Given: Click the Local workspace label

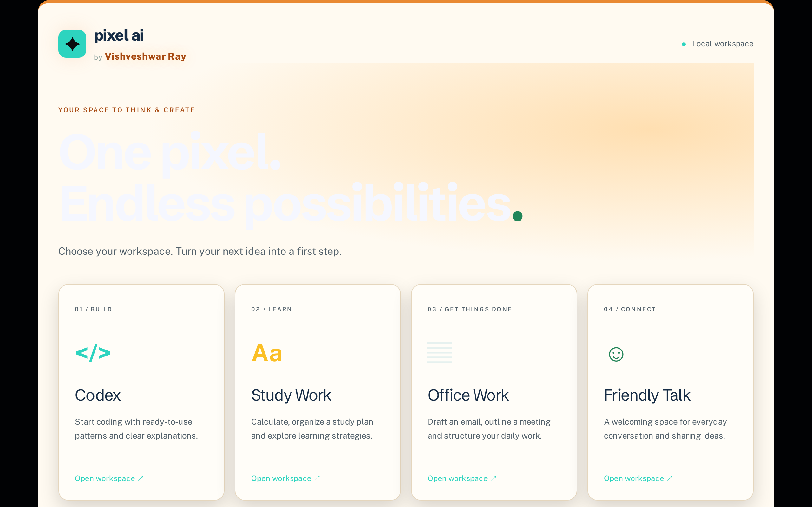Looking at the screenshot, I should tap(723, 44).
